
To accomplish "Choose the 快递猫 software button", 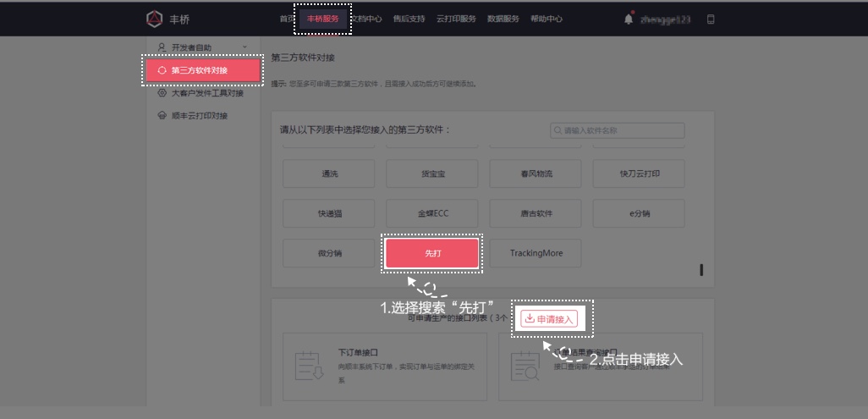I will 329,213.
